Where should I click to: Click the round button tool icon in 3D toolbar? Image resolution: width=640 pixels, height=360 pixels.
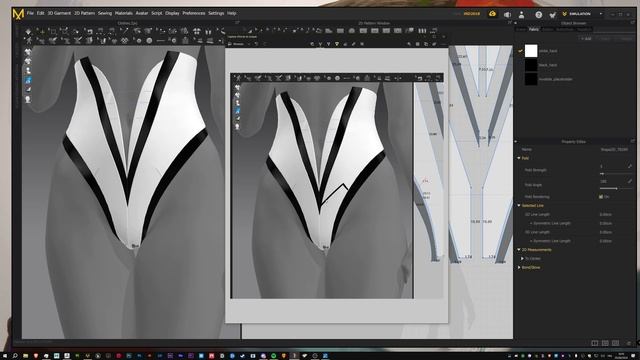click(149, 41)
